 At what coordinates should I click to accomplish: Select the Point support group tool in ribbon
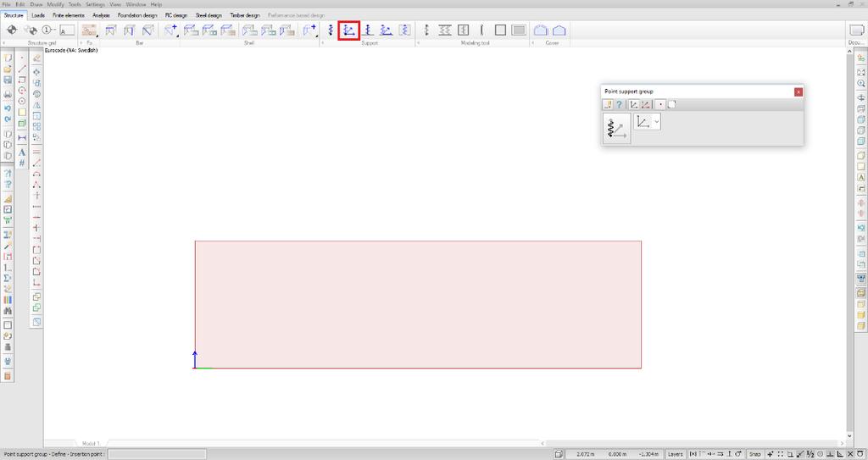pos(348,30)
